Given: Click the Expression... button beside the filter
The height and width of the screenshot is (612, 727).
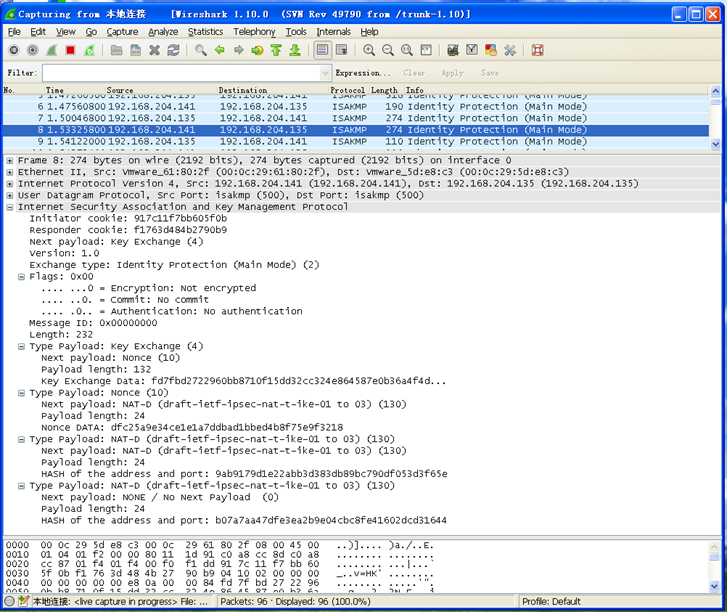Looking at the screenshot, I should (364, 73).
